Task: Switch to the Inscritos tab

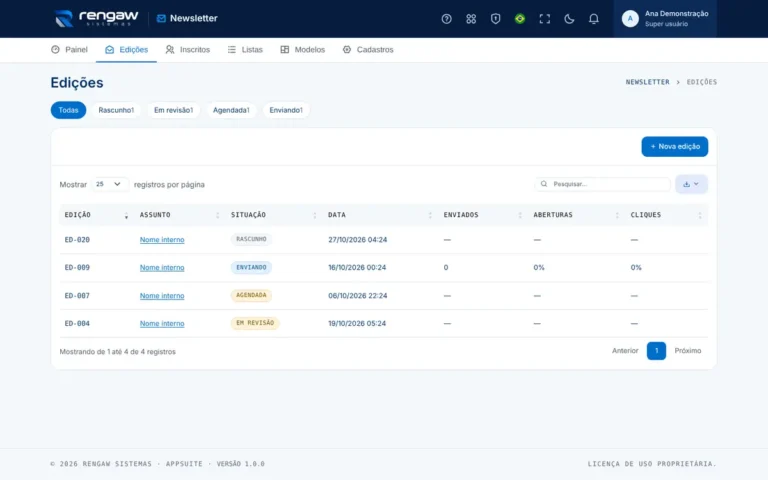Action: [x=188, y=49]
